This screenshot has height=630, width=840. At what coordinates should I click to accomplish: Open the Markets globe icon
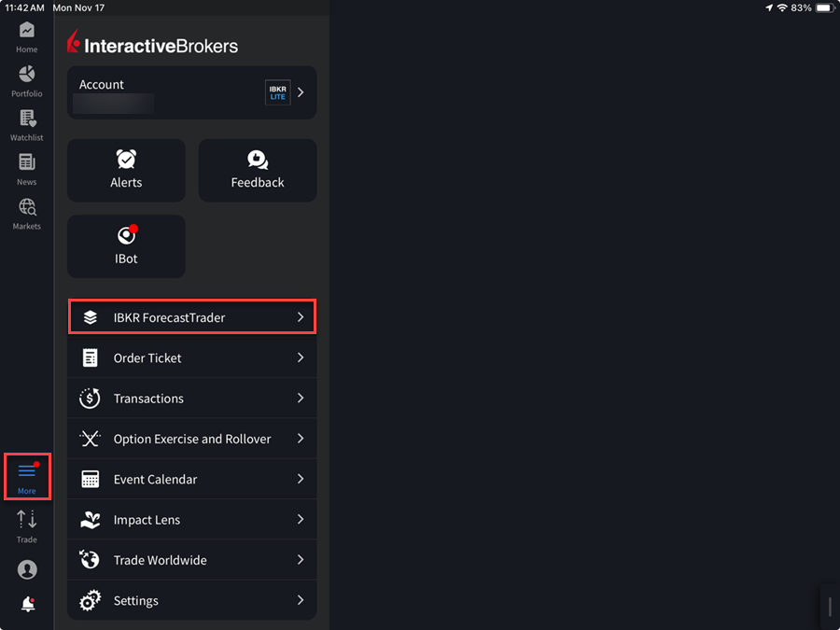click(27, 207)
